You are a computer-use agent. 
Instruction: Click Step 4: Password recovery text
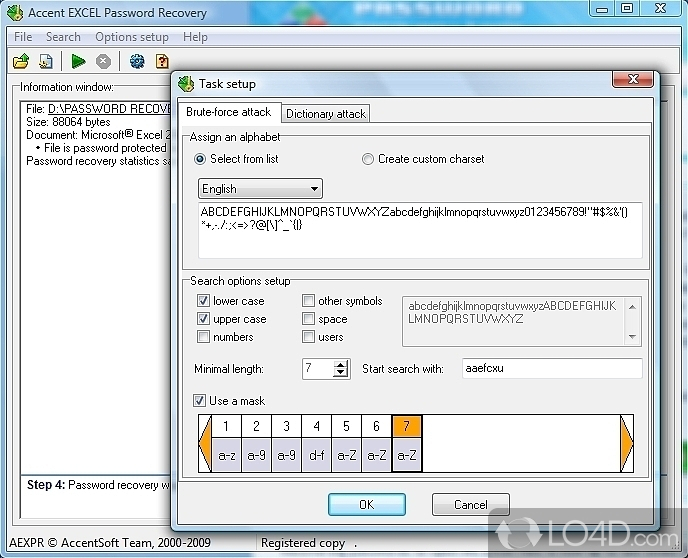pyautogui.click(x=98, y=485)
